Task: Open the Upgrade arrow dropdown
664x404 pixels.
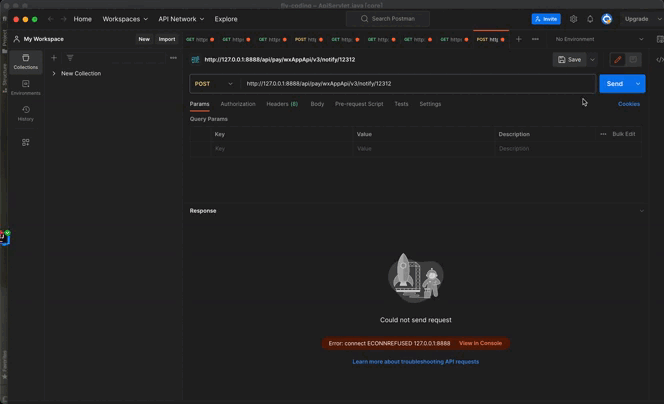Action: tap(659, 19)
